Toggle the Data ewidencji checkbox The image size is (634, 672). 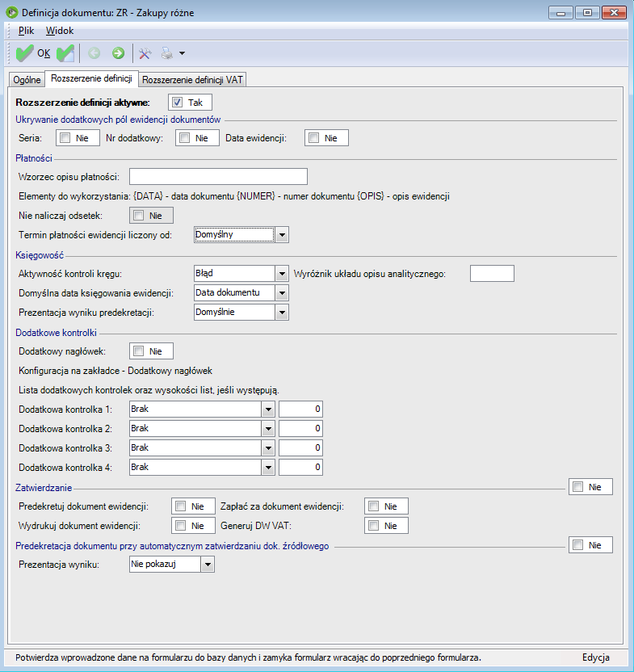[x=314, y=138]
